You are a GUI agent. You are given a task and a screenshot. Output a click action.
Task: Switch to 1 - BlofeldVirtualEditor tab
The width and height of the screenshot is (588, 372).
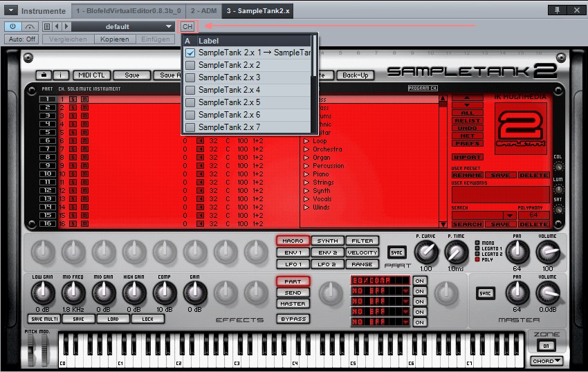coord(128,11)
